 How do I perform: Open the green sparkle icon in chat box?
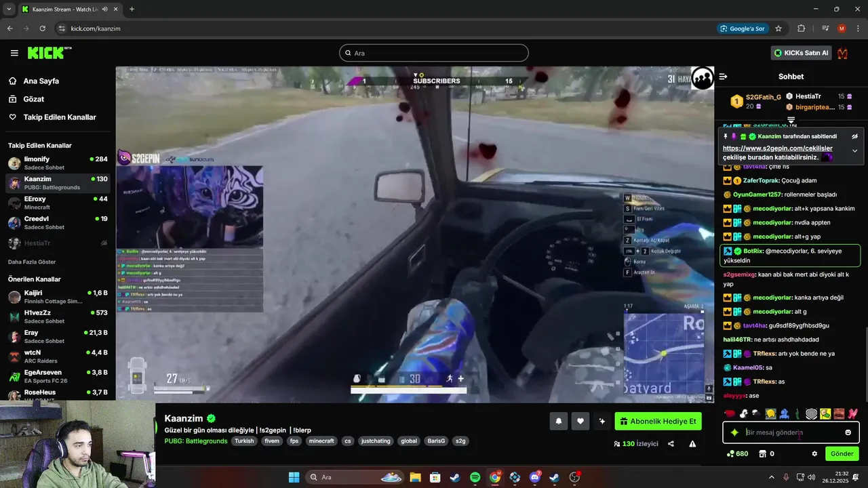pyautogui.click(x=734, y=432)
